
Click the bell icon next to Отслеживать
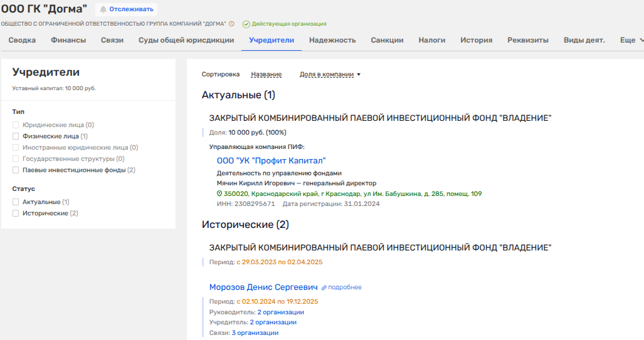point(103,9)
